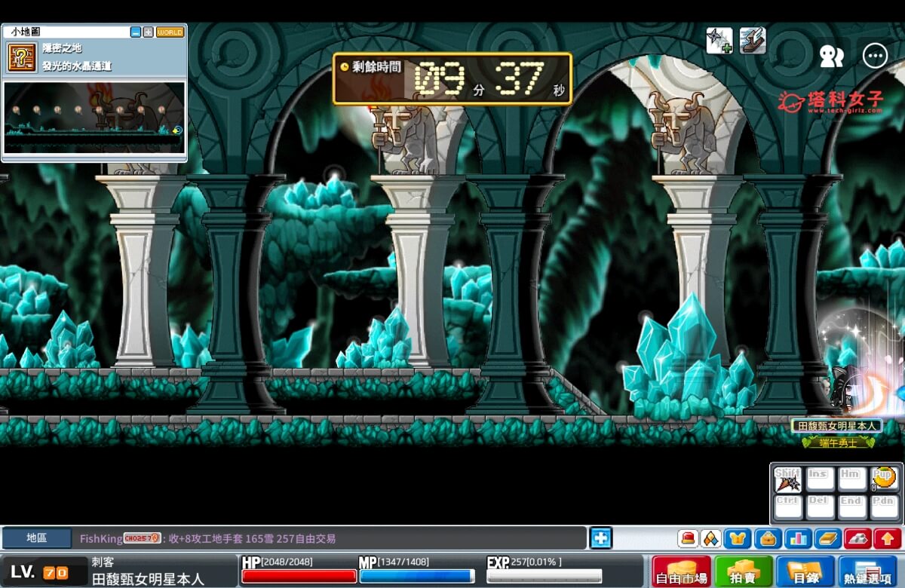Open the three-dot more options circle

click(x=875, y=56)
